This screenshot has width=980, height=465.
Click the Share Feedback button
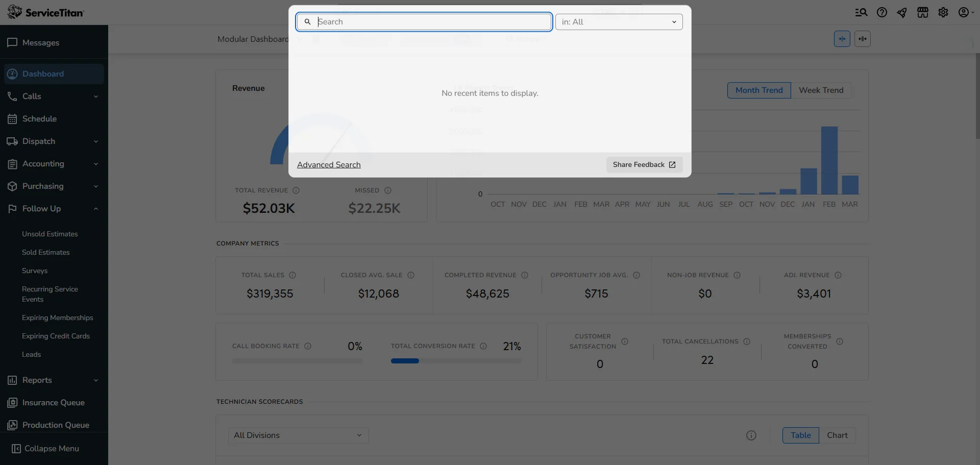[644, 164]
